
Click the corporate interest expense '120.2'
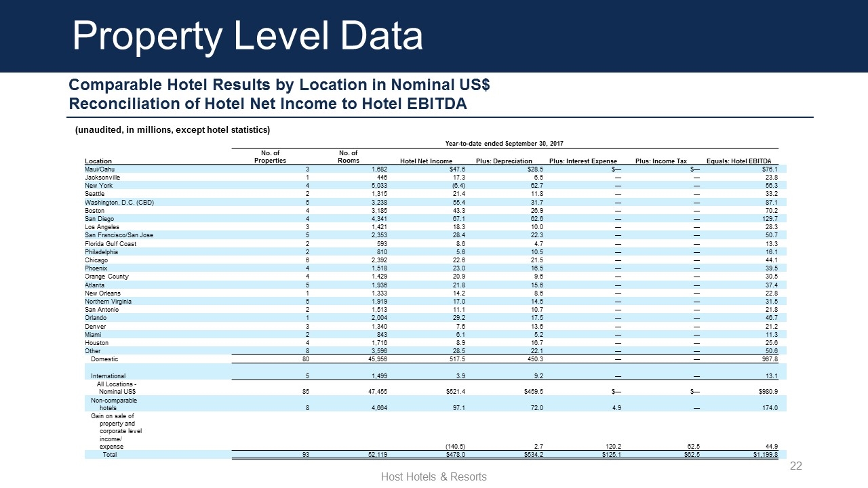613,447
